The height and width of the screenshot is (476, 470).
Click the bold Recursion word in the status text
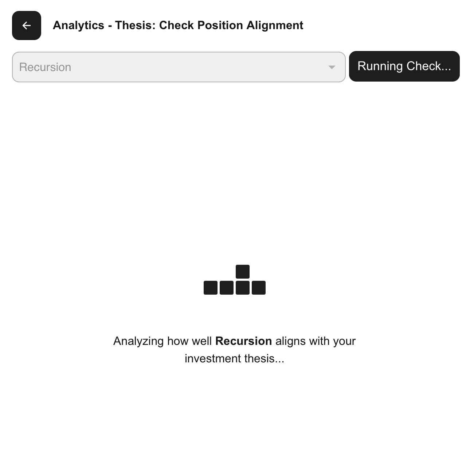[244, 341]
